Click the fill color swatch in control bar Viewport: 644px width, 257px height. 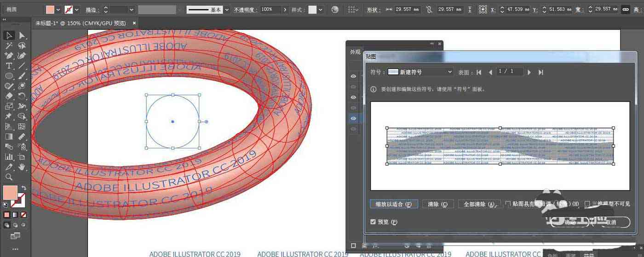[x=51, y=9]
